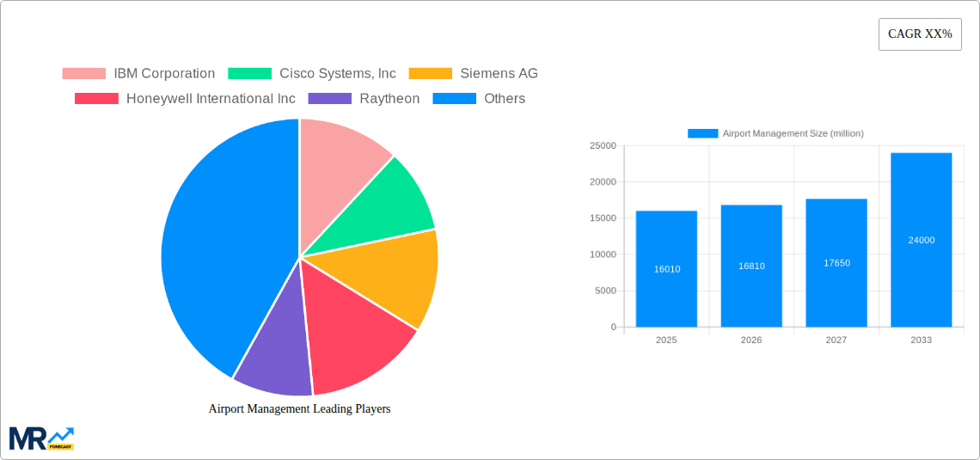Toggle IBM Corporation legend swatch

point(83,74)
